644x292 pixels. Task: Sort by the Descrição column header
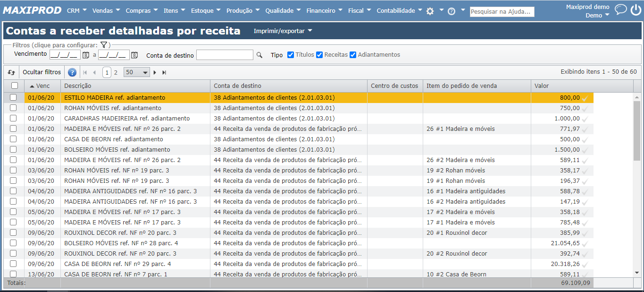[135, 86]
